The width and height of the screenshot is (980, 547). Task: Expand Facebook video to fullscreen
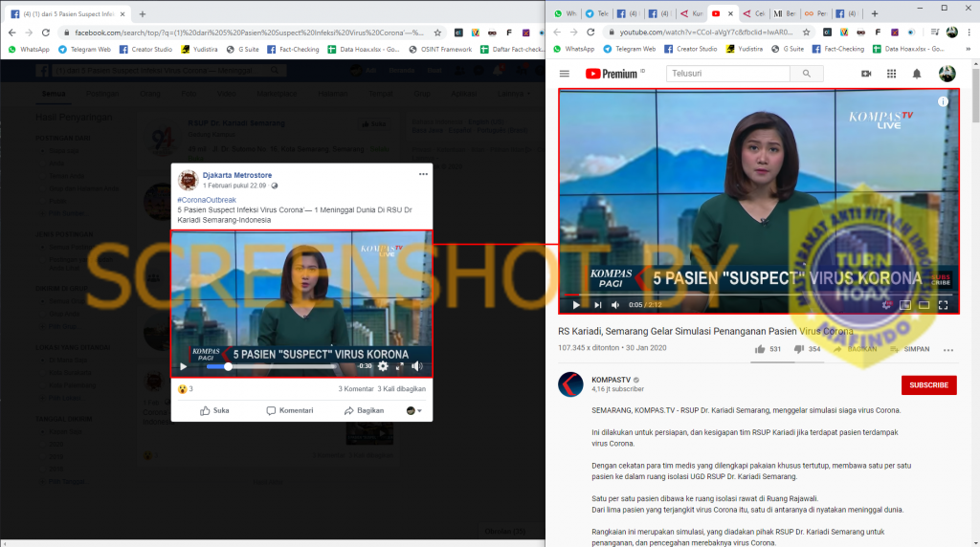click(399, 366)
